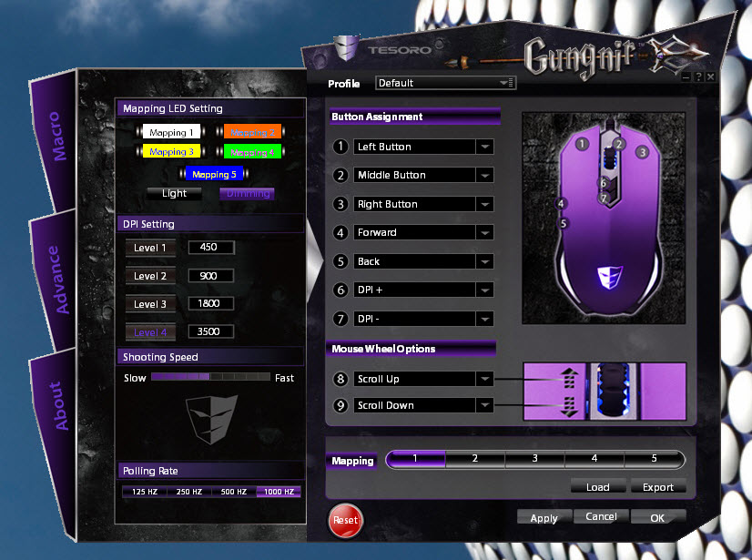Apply the current settings
Screen dimensions: 752x560
coord(544,518)
